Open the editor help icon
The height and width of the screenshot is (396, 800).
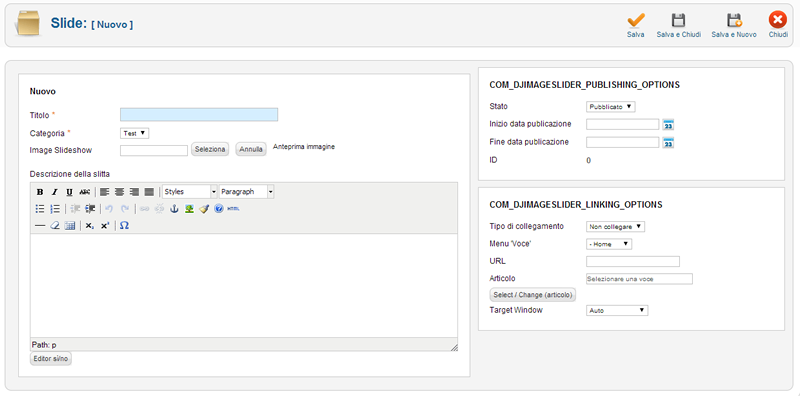[218, 209]
